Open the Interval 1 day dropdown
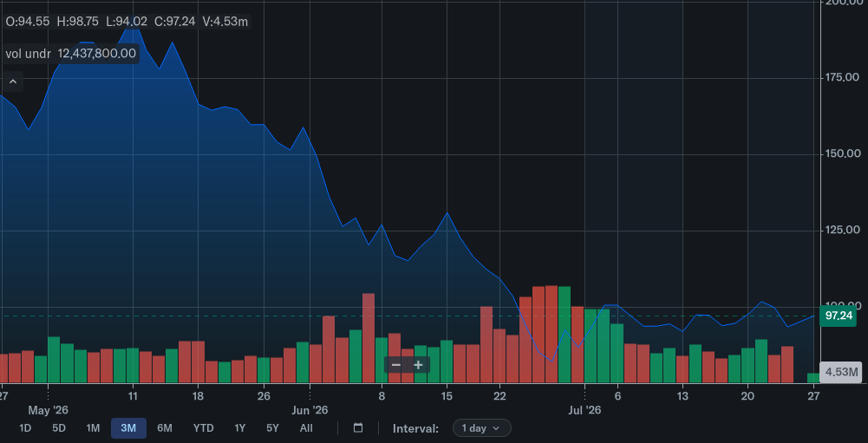 [481, 428]
